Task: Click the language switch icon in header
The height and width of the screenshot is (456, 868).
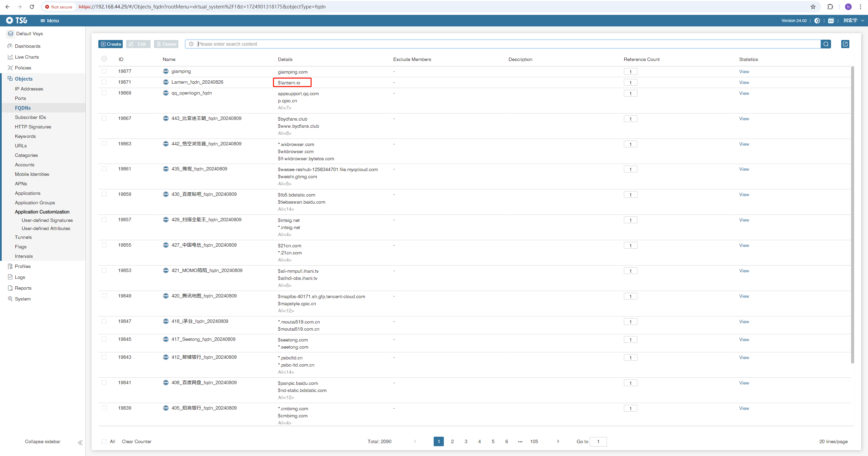Action: coord(831,21)
